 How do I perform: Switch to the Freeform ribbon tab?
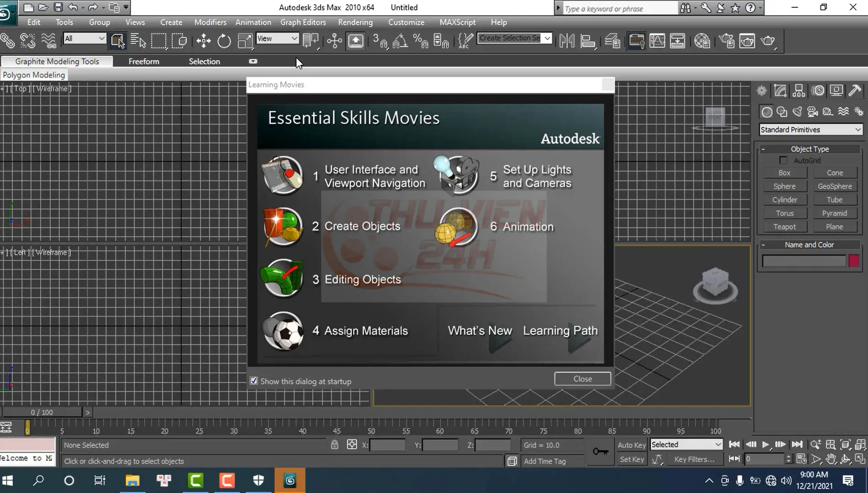[144, 61]
